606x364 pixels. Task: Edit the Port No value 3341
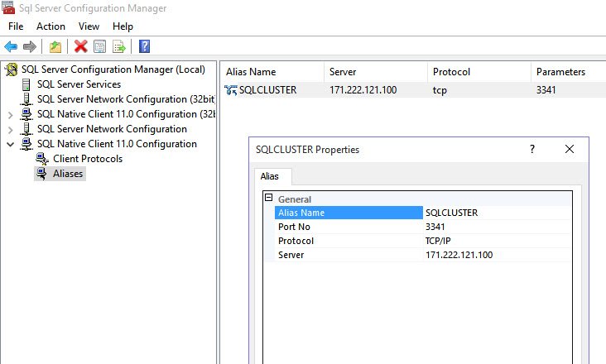[x=497, y=227]
